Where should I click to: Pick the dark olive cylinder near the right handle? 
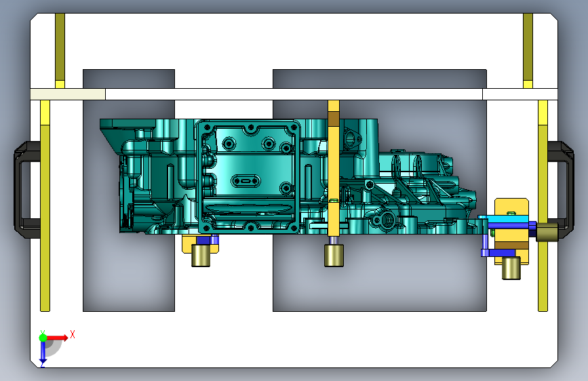pyautogui.click(x=547, y=232)
